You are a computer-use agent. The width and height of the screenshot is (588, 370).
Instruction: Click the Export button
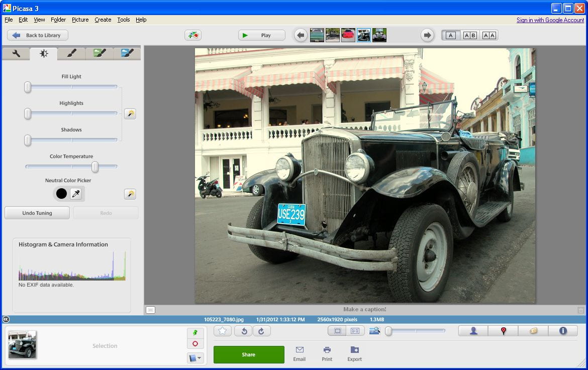coord(354,354)
